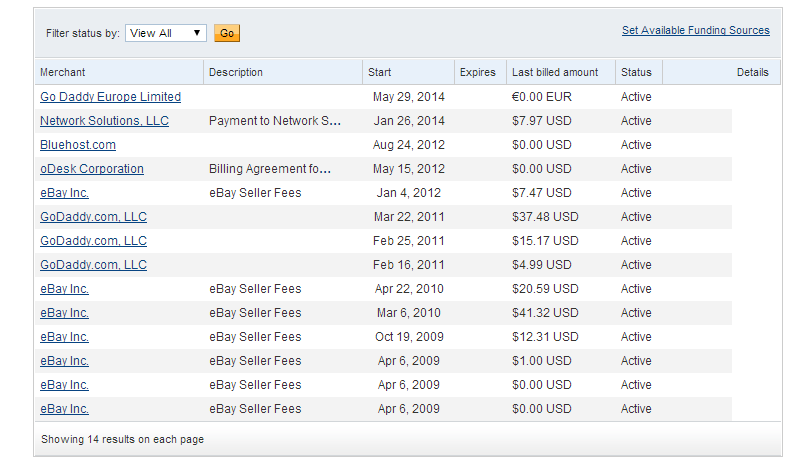Select the oDesk Corporation merchant link
The width and height of the screenshot is (810, 471).
(x=92, y=169)
